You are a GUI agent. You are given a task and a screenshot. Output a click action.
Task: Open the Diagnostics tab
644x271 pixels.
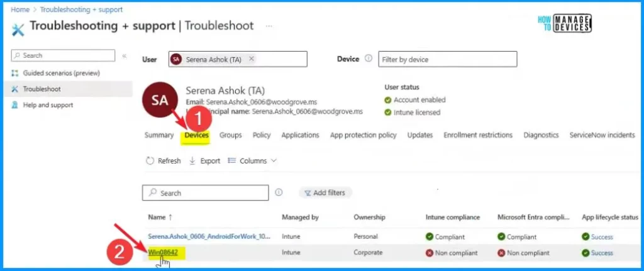click(x=541, y=135)
